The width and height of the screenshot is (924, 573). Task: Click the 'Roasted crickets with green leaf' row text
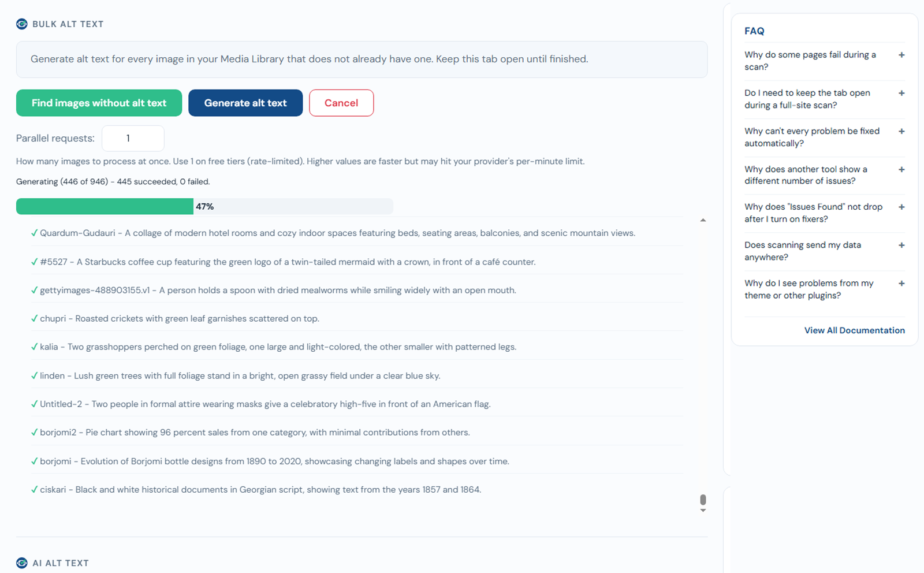tap(197, 318)
